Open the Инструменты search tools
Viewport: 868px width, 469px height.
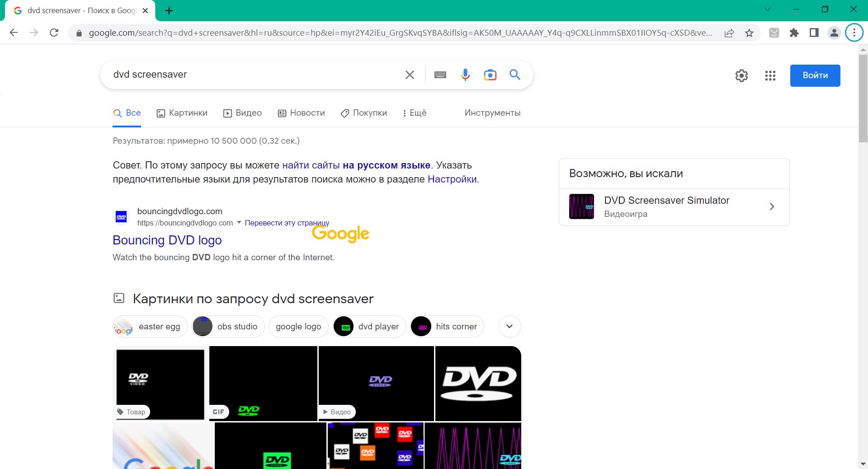(x=492, y=113)
